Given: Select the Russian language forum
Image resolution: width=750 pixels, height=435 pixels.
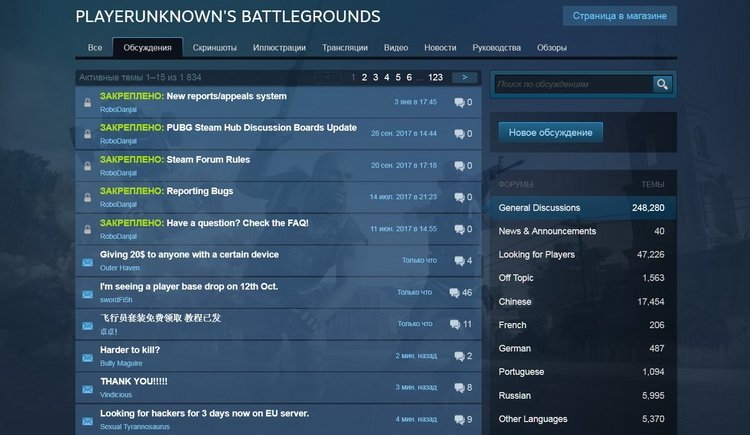Looking at the screenshot, I should 582,395.
